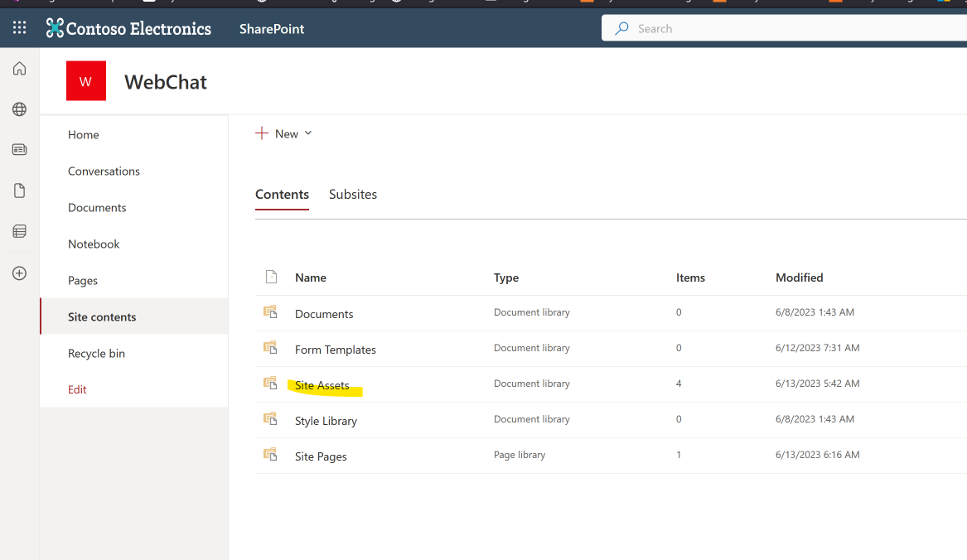
Task: Open My sites globe icon
Action: click(19, 109)
